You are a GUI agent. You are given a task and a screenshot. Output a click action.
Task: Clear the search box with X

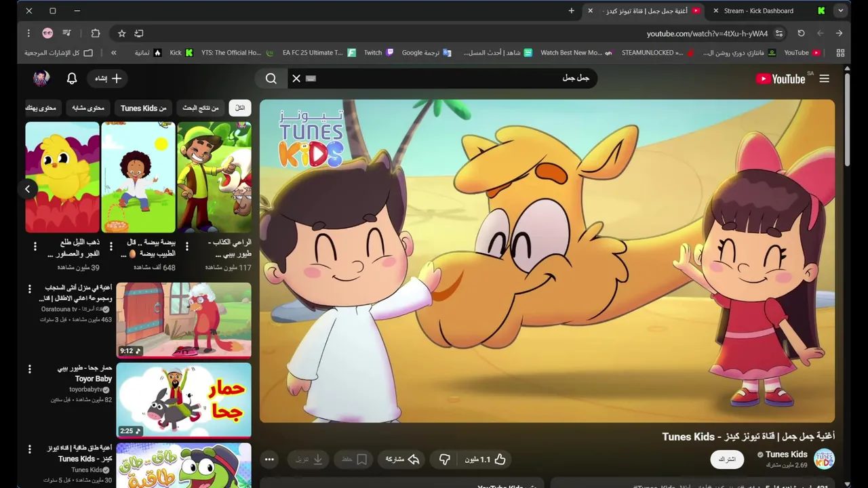296,79
